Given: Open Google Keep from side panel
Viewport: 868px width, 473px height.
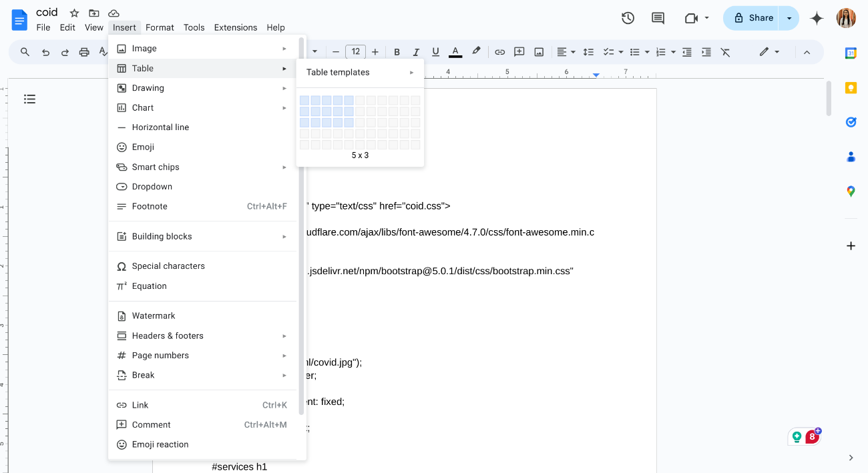Looking at the screenshot, I should 851,87.
